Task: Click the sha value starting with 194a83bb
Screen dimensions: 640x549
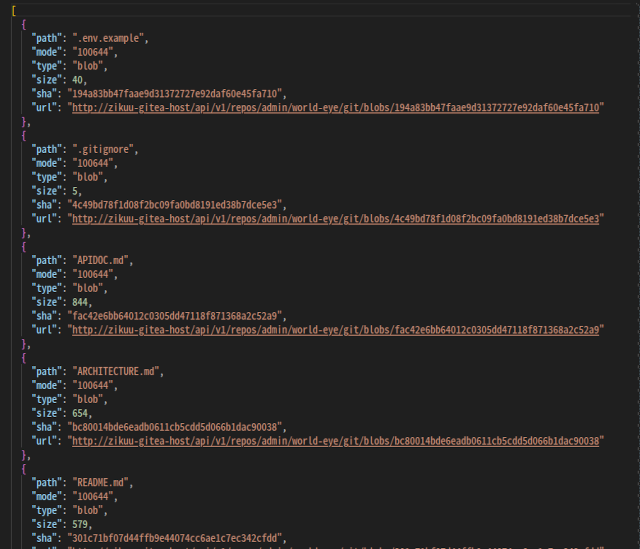Action: 177,93
